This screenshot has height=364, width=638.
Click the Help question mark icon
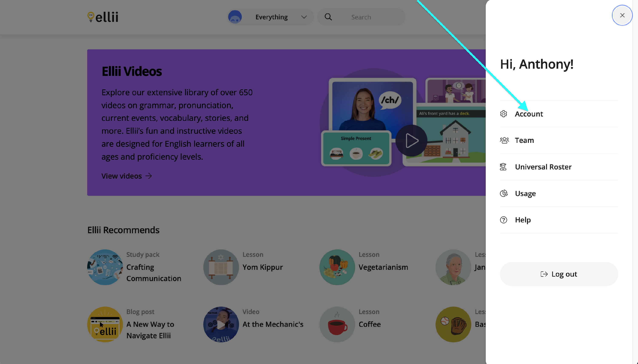point(503,220)
